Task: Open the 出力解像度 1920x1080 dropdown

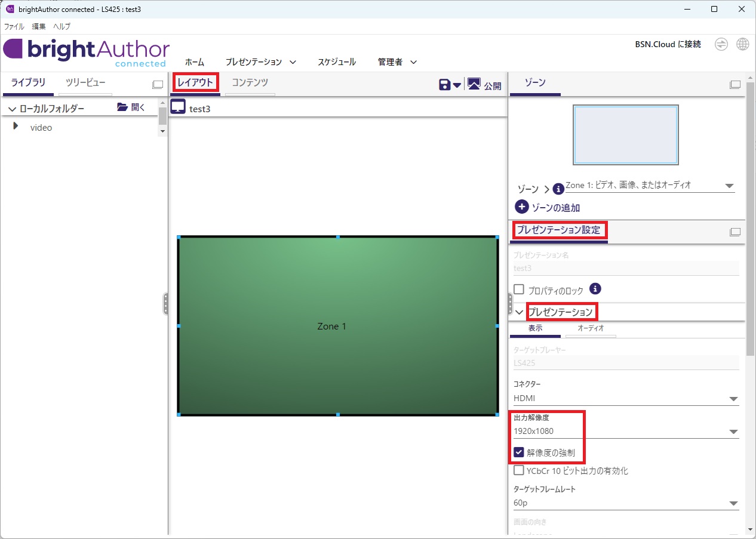Action: coord(625,432)
